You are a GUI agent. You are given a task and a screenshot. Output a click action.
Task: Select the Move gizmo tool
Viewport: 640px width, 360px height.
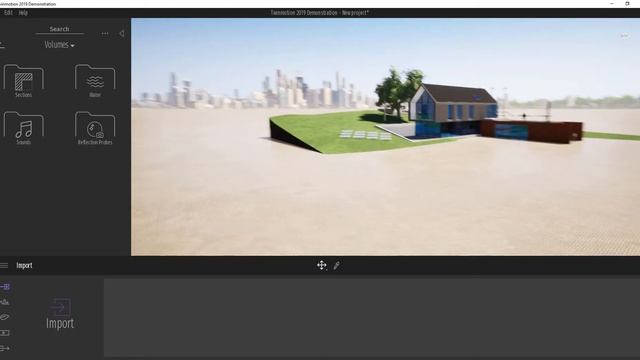tap(322, 265)
